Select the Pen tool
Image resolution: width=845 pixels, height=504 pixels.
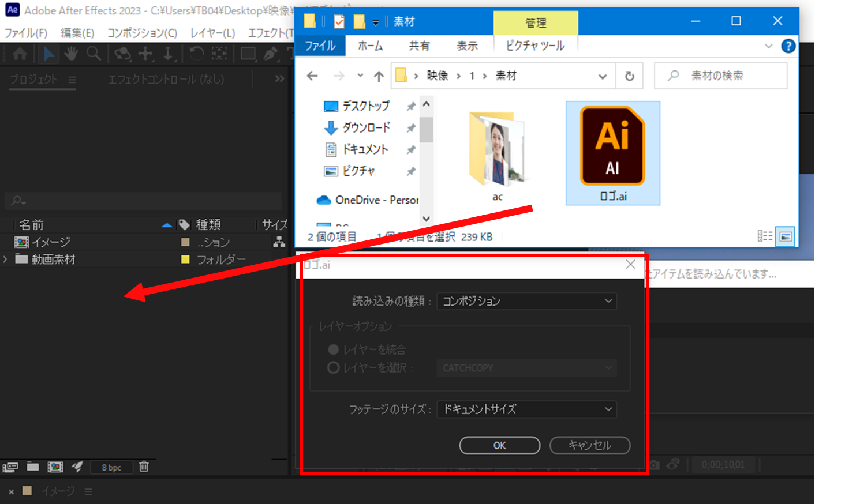point(270,54)
